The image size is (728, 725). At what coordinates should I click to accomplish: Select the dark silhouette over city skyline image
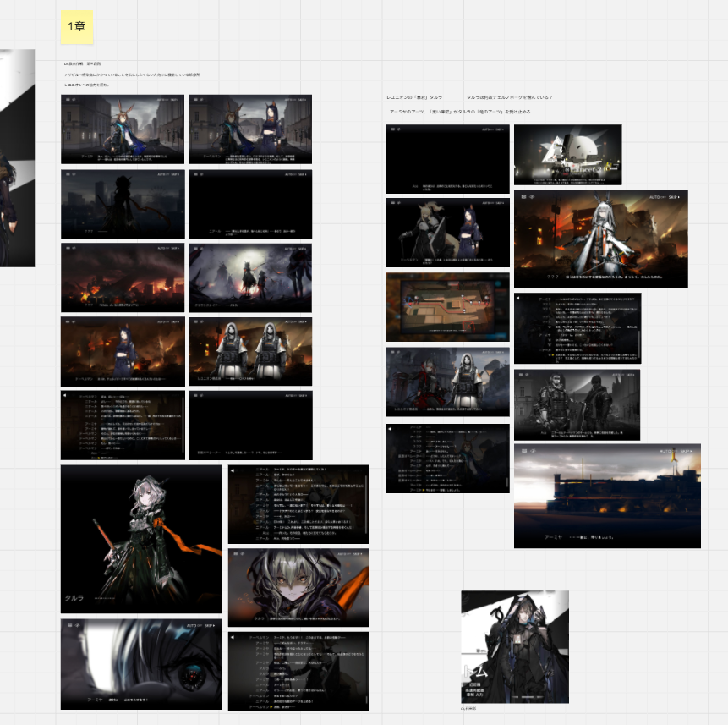pyautogui.click(x=123, y=204)
